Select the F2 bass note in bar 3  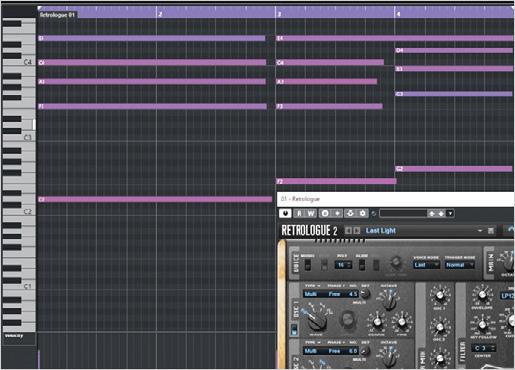336,181
